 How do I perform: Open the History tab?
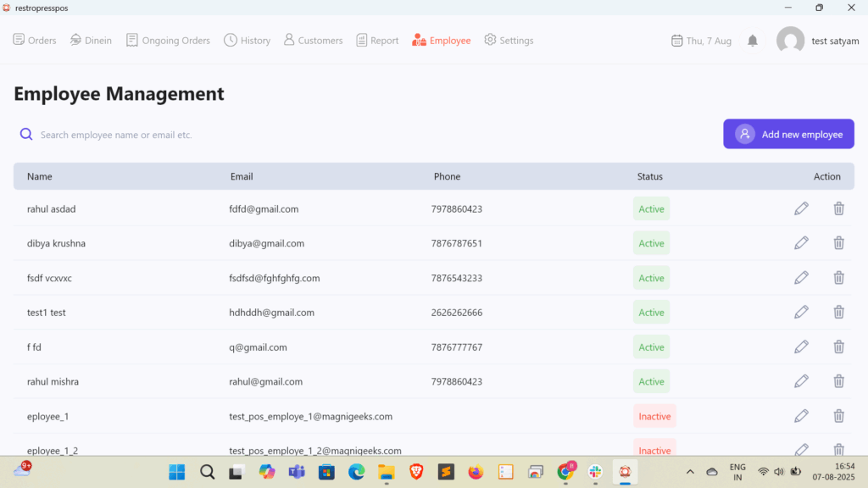(x=247, y=41)
